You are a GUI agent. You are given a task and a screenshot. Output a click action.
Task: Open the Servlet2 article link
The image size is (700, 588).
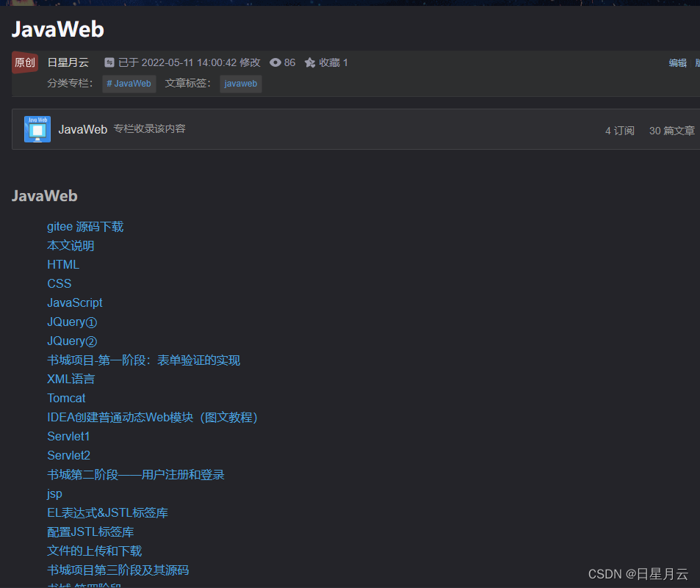69,456
